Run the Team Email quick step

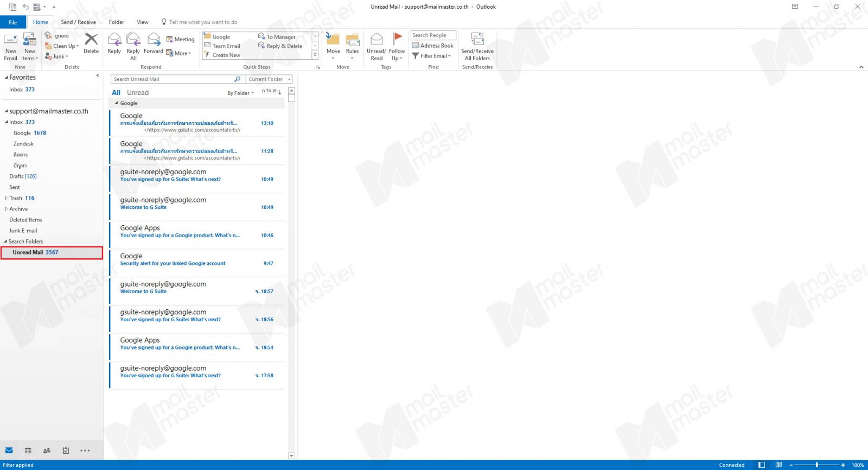coord(222,46)
